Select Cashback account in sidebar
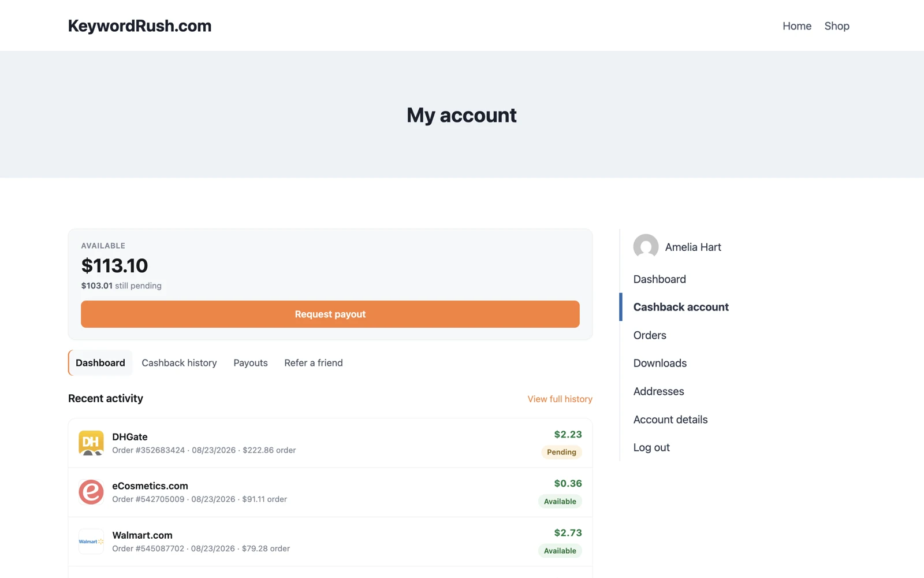The width and height of the screenshot is (924, 578). [681, 307]
